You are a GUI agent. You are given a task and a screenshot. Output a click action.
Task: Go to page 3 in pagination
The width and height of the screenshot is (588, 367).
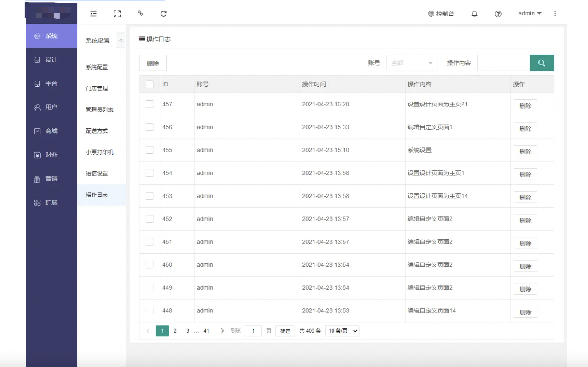[188, 331]
